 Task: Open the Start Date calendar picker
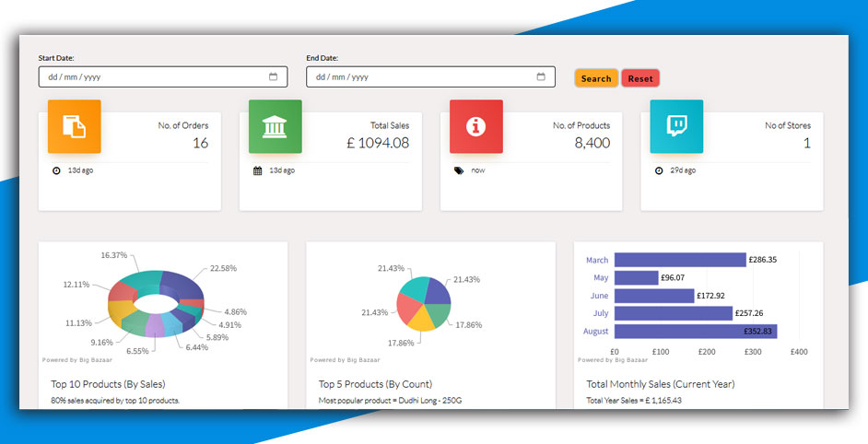point(273,77)
